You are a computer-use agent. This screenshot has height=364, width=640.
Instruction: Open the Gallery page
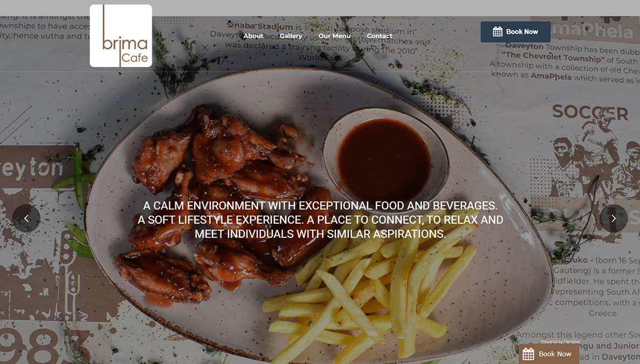click(x=291, y=36)
